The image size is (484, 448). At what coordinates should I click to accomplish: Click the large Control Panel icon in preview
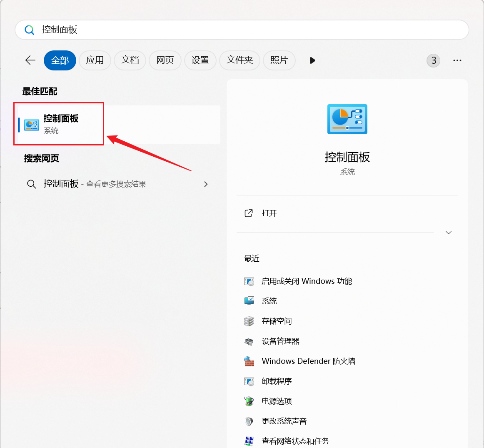click(x=347, y=119)
